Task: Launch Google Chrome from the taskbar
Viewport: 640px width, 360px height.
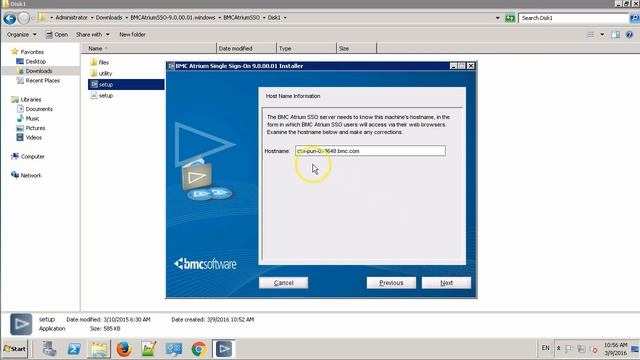Action: click(x=199, y=349)
